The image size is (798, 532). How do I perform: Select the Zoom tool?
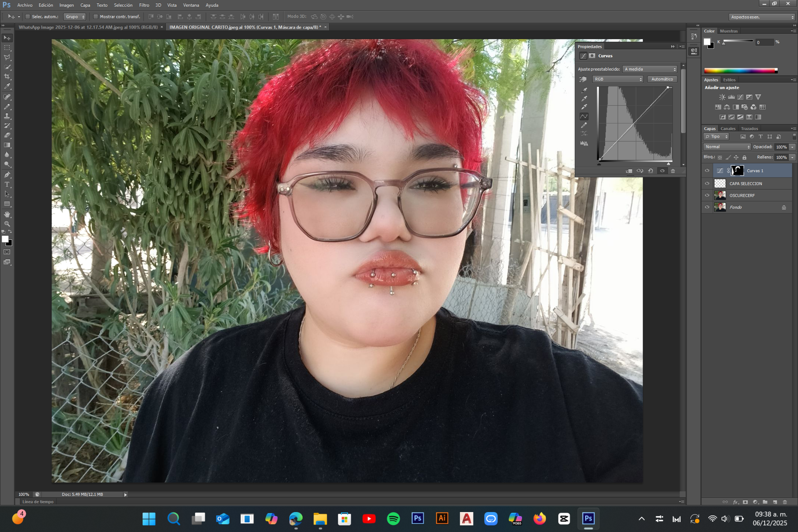(7, 224)
